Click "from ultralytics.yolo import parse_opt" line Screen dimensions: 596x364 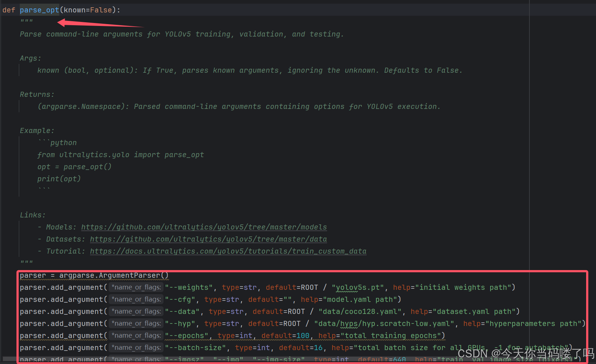click(x=120, y=155)
